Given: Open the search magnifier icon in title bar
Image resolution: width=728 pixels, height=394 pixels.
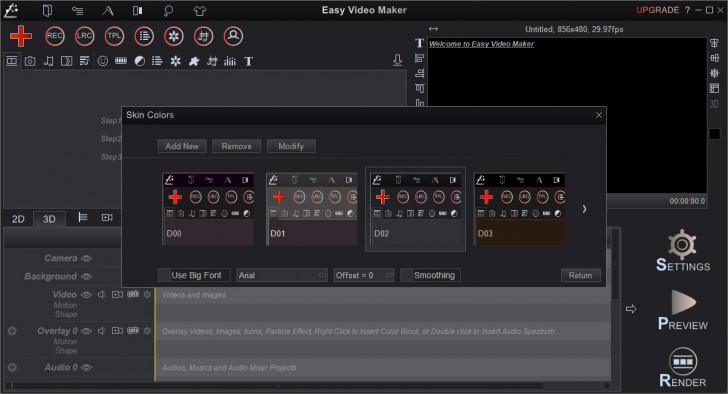Looking at the screenshot, I should [x=169, y=11].
